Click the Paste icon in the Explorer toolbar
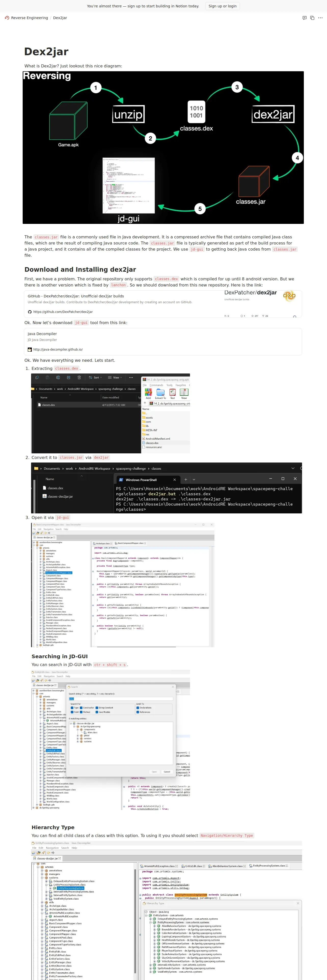 48,378
